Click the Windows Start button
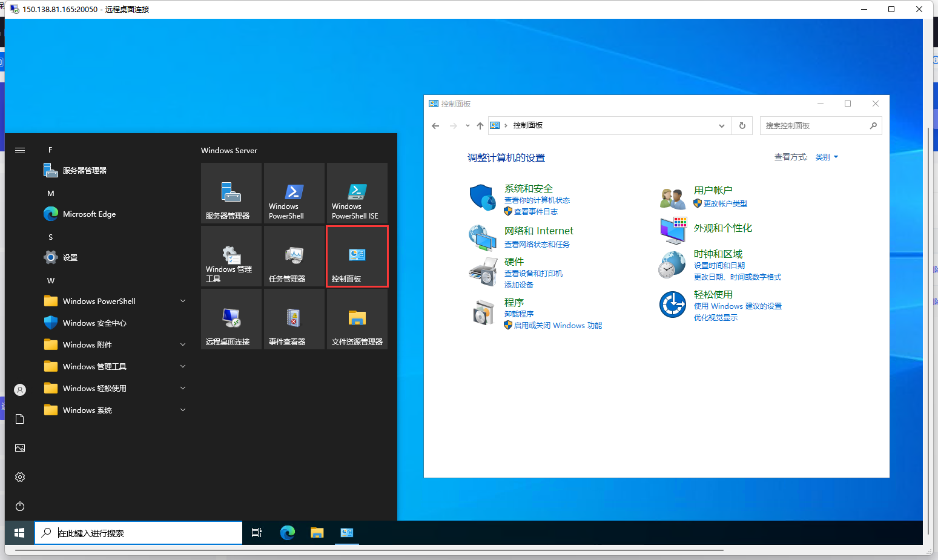 19,533
